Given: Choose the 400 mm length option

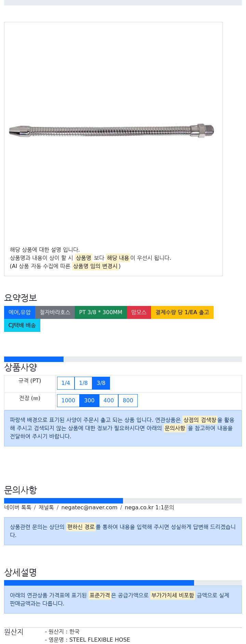Looking at the screenshot, I should click(x=109, y=401).
